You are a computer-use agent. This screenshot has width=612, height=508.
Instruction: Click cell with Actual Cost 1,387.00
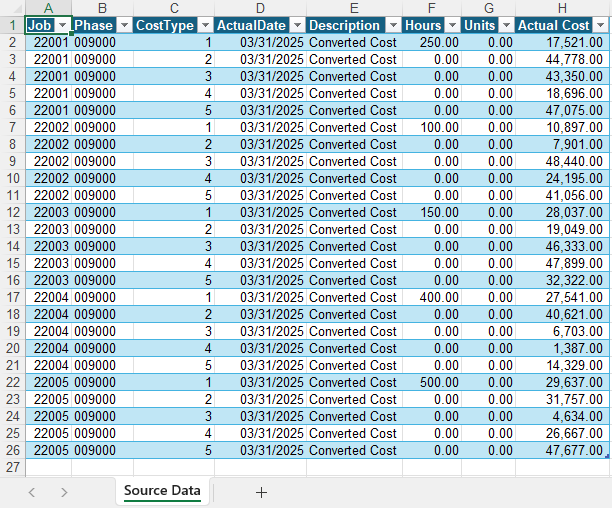(562, 348)
